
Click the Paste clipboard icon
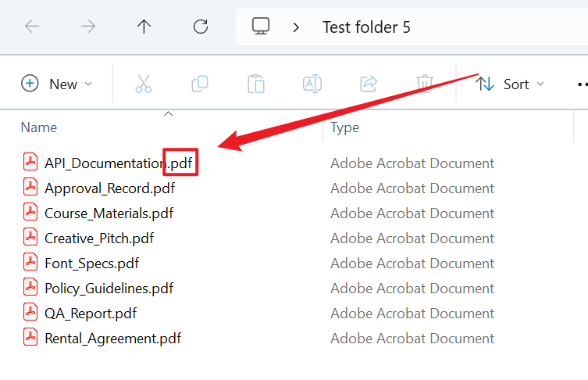(256, 84)
